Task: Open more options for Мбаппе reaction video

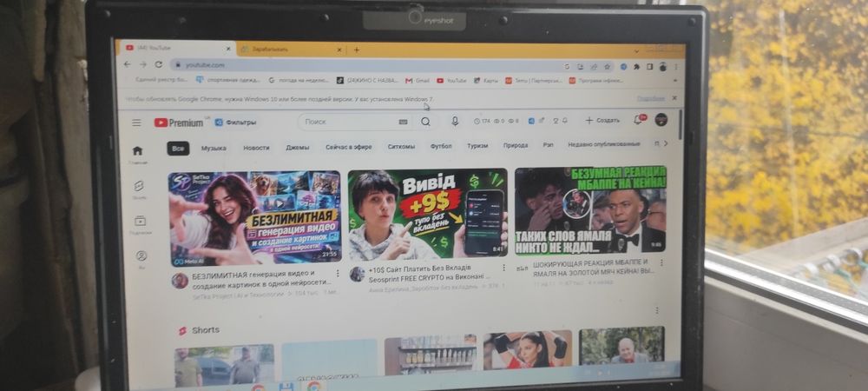Action: [661, 262]
